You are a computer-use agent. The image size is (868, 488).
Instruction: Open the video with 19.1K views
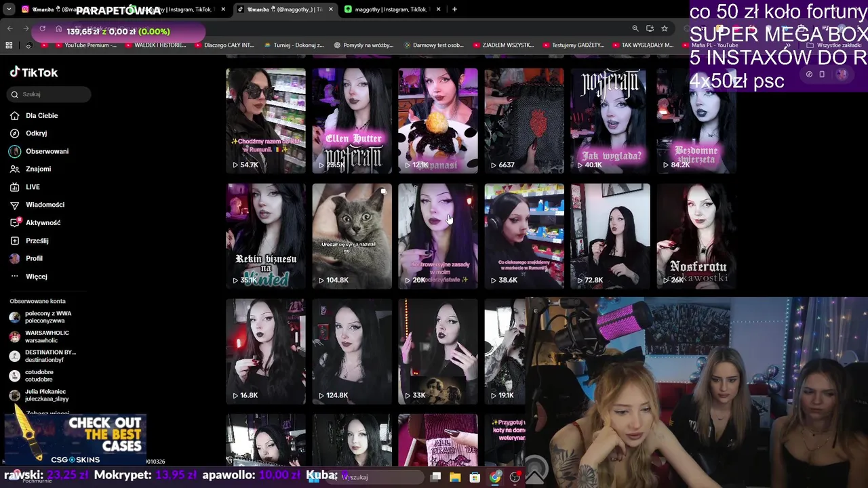[506, 351]
